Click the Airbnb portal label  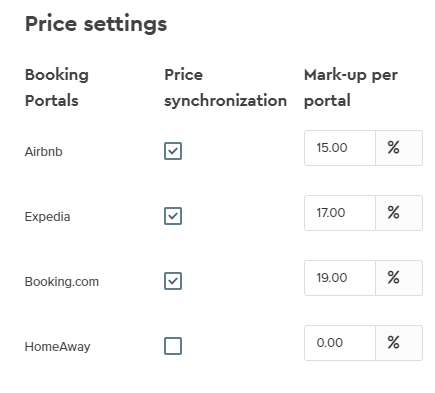coord(44,152)
